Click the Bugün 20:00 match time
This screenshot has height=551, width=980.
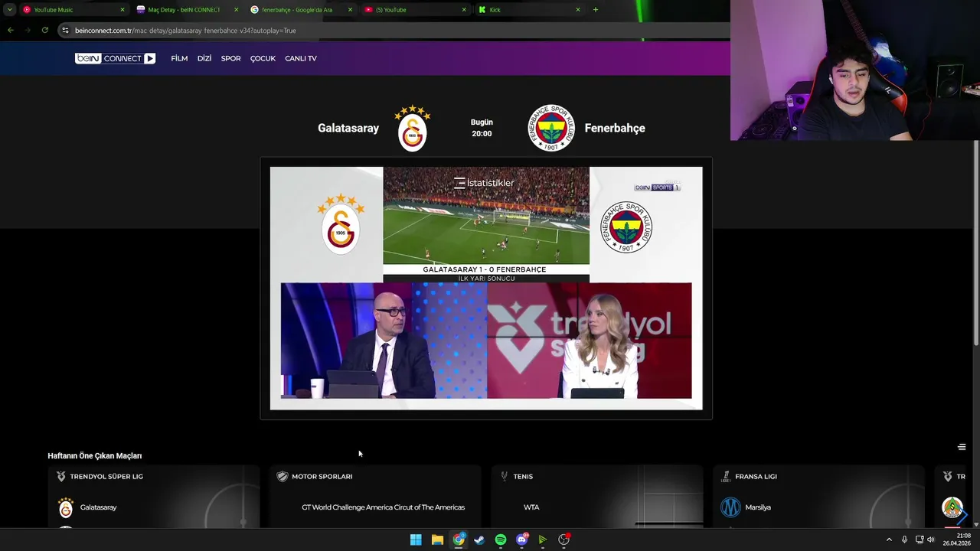pyautogui.click(x=482, y=128)
